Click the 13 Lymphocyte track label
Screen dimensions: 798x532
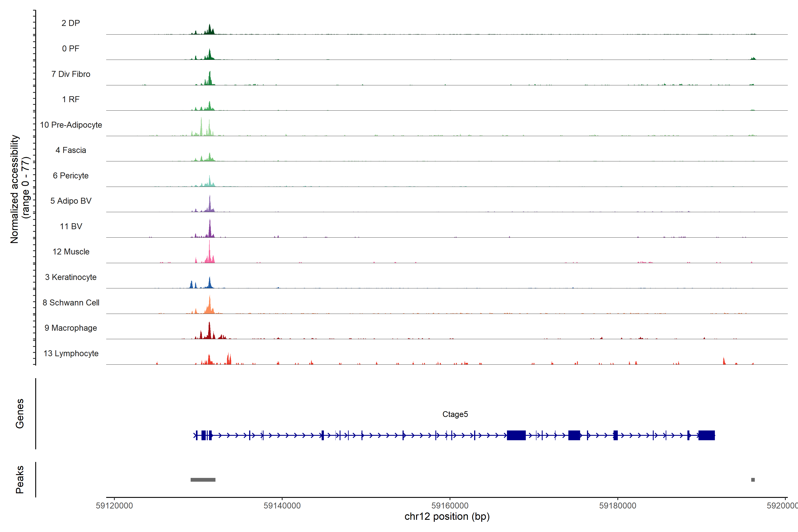(x=71, y=353)
